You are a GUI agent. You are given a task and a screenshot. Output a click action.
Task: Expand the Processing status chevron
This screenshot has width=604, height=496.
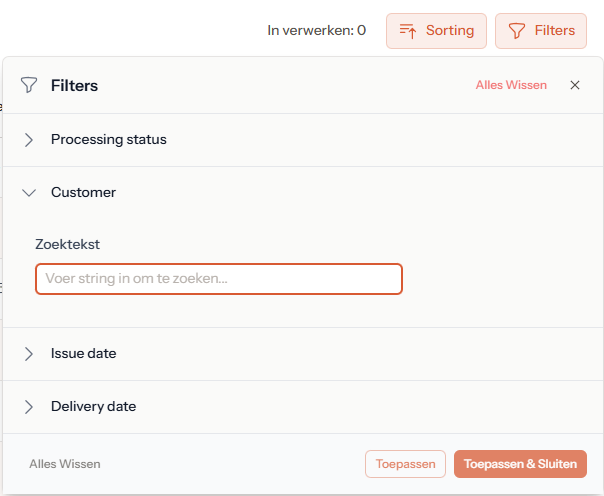pyautogui.click(x=29, y=140)
